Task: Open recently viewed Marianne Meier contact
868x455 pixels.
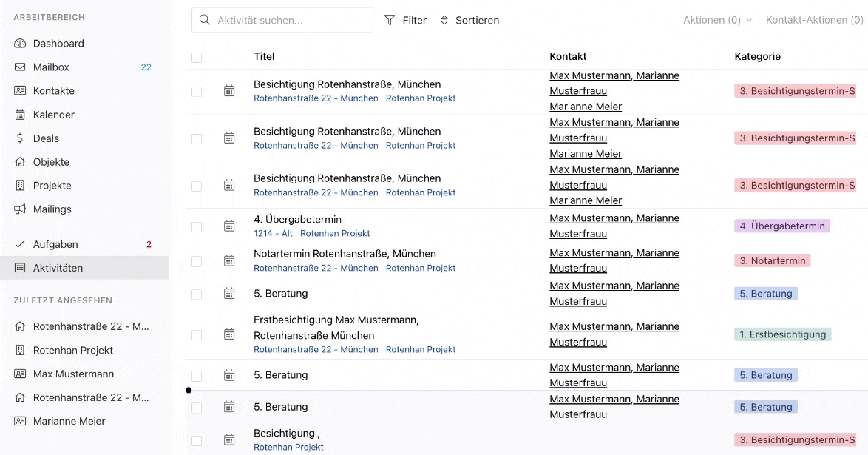Action: pos(69,421)
